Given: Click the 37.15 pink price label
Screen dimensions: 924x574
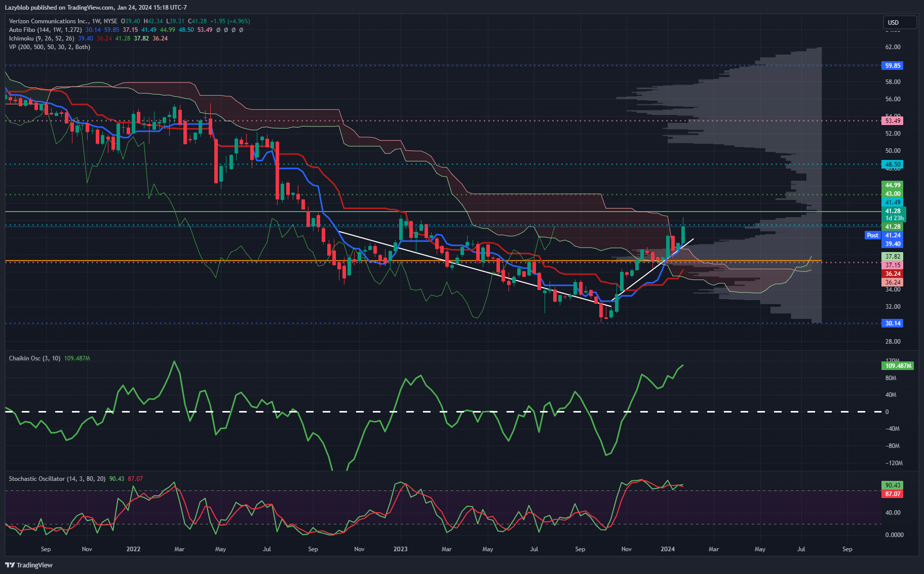Looking at the screenshot, I should coord(893,265).
